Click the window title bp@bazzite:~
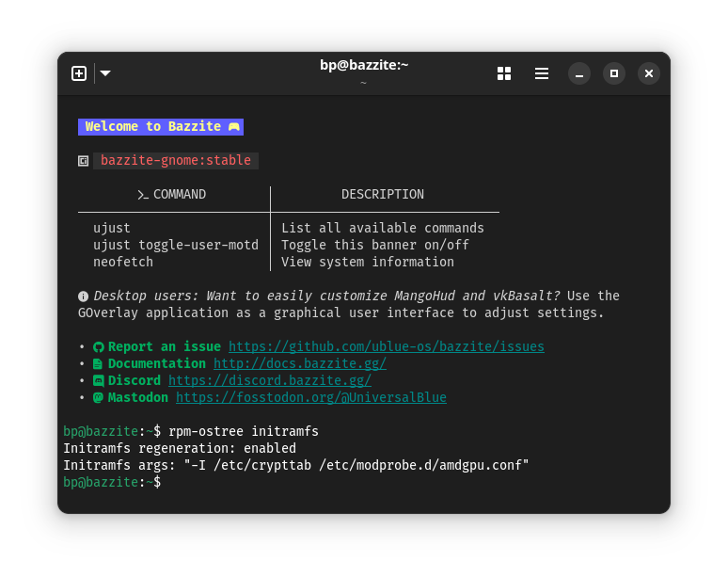Image resolution: width=728 pixels, height=577 pixels. (x=363, y=65)
